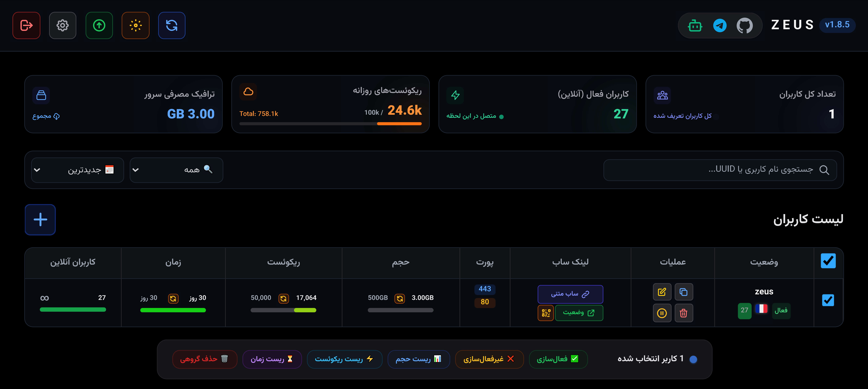
Task: Click the zeus volume usage progress bar
Action: [401, 310]
